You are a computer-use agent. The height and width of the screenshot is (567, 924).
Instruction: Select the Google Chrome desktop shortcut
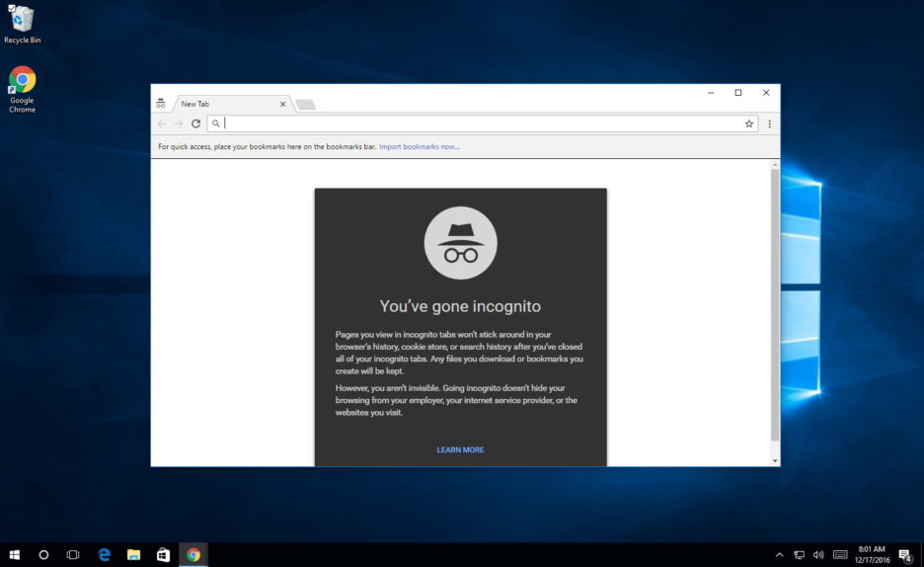pos(22,90)
